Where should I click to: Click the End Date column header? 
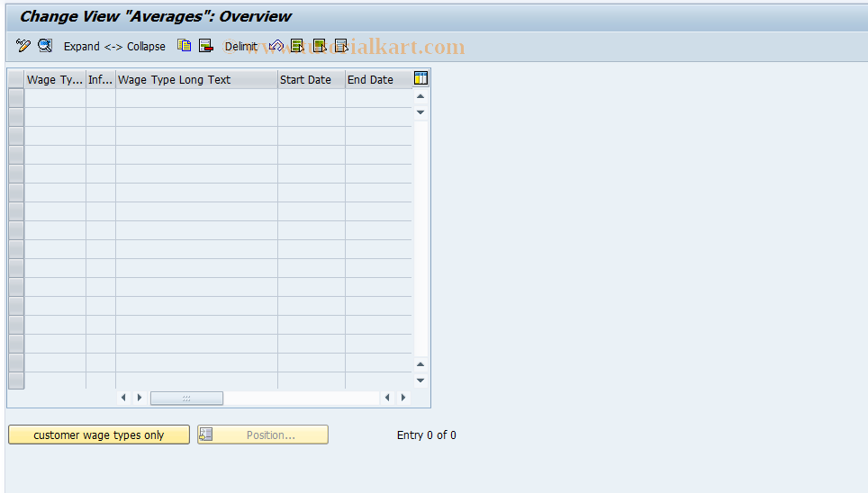[x=379, y=80]
